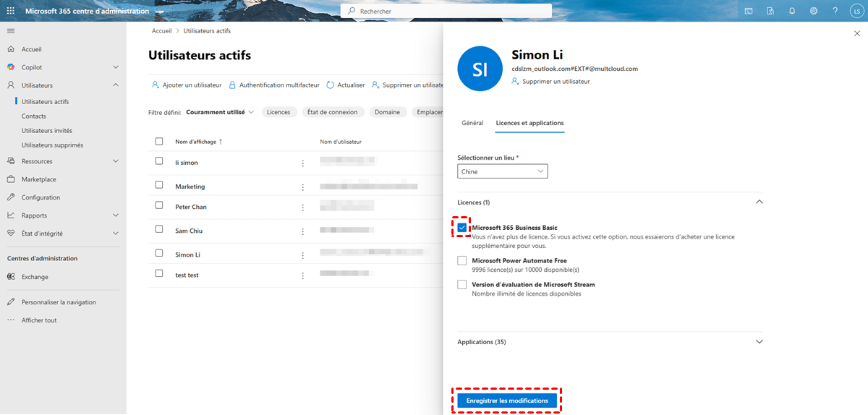
Task: Expand the État d'intégrité navigation group
Action: pyautogui.click(x=116, y=234)
